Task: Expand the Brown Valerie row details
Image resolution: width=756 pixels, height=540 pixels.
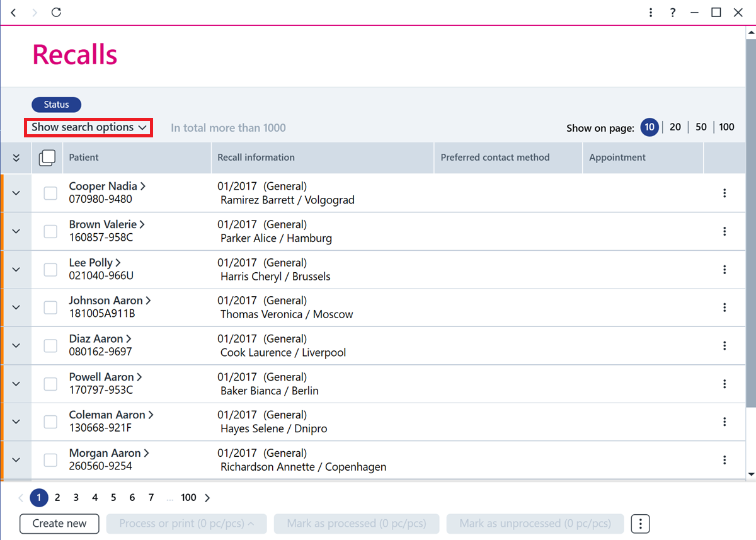Action: (x=16, y=231)
